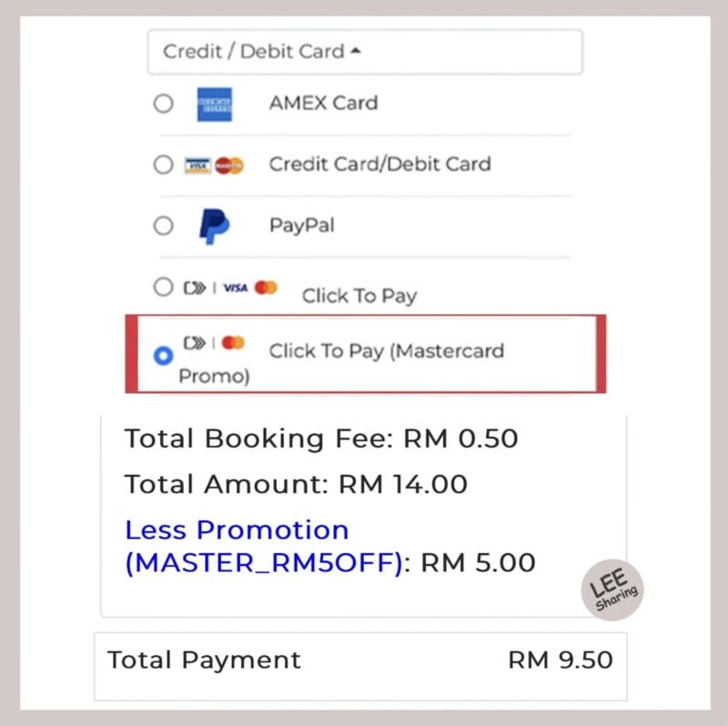The width and height of the screenshot is (728, 726).
Task: Select the Click To Pay radio button
Action: (164, 287)
